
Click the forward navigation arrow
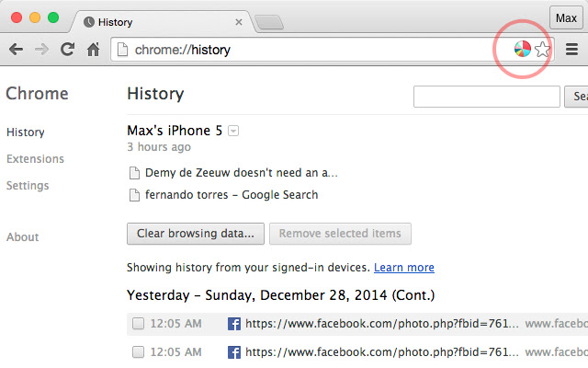41,50
